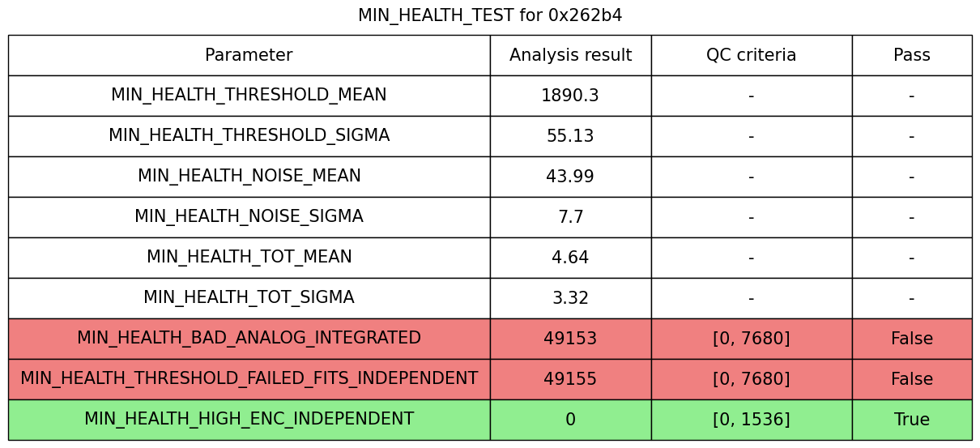Image resolution: width=980 pixels, height=448 pixels.
Task: Click the QC criteria column header
Action: click(x=751, y=55)
